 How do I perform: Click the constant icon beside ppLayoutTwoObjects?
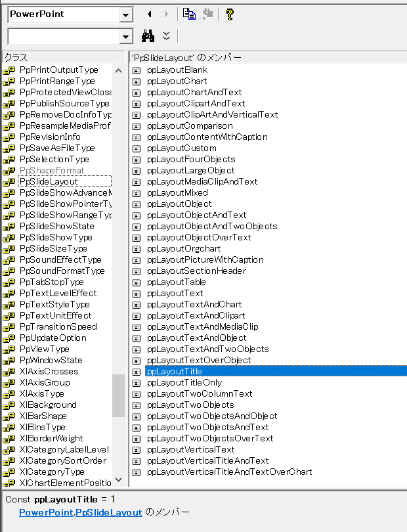[137, 406]
